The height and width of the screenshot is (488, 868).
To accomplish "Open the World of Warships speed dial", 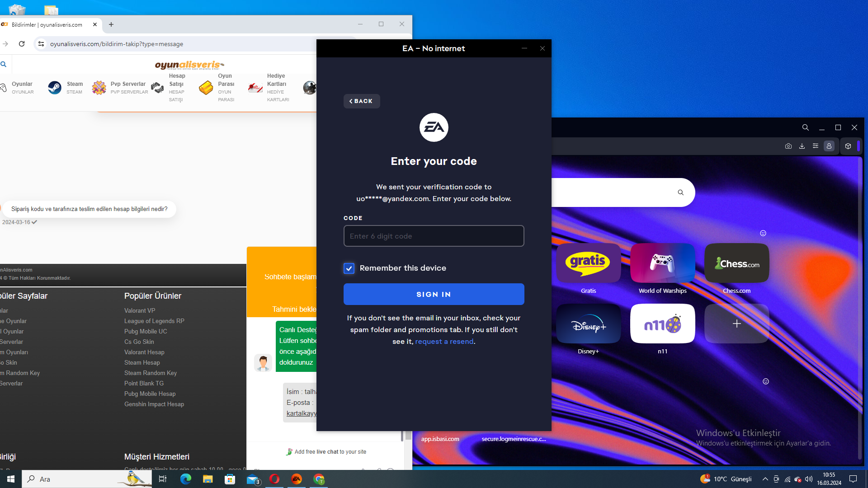I will coord(662,263).
